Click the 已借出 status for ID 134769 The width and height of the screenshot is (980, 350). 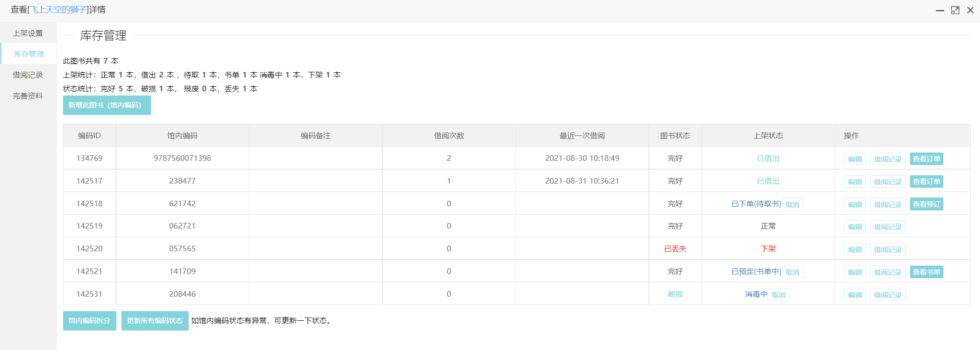pyautogui.click(x=768, y=159)
